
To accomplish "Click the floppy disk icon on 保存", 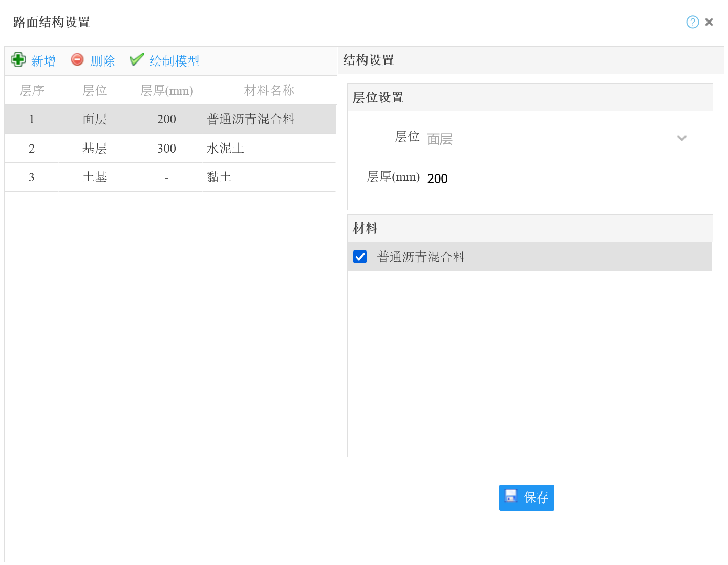I will click(x=511, y=496).
